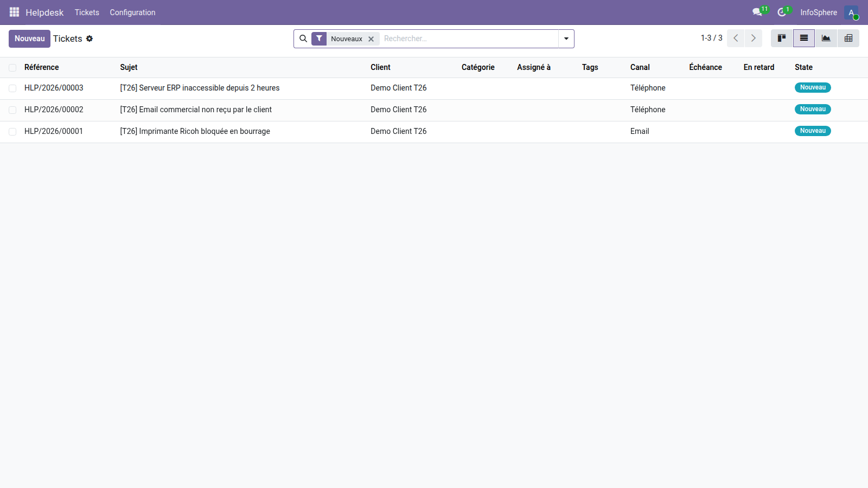
Task: Switch to graph view
Action: (x=826, y=38)
